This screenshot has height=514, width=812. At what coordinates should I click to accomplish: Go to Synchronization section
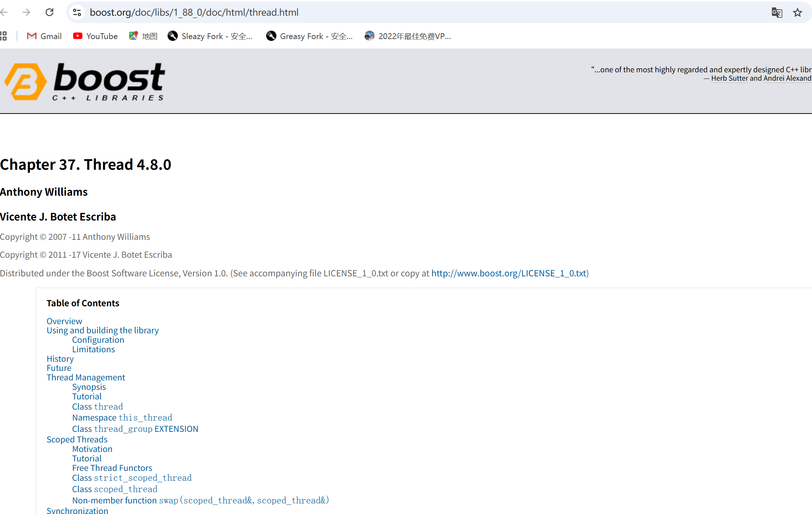(x=77, y=510)
